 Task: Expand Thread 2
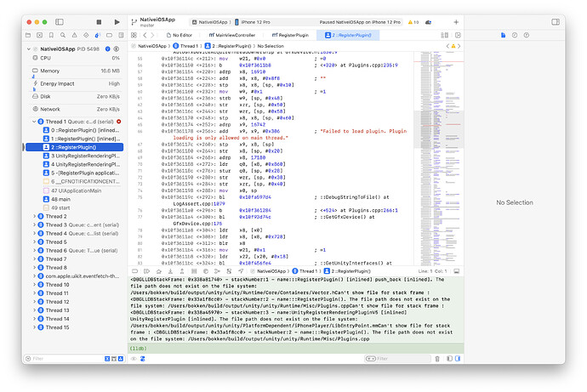(34, 217)
